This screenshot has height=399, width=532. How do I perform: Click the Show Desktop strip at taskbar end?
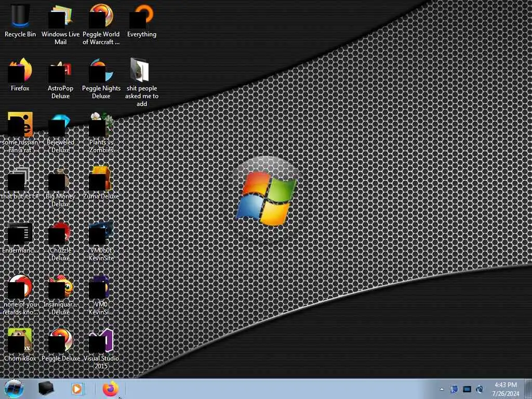click(x=528, y=389)
